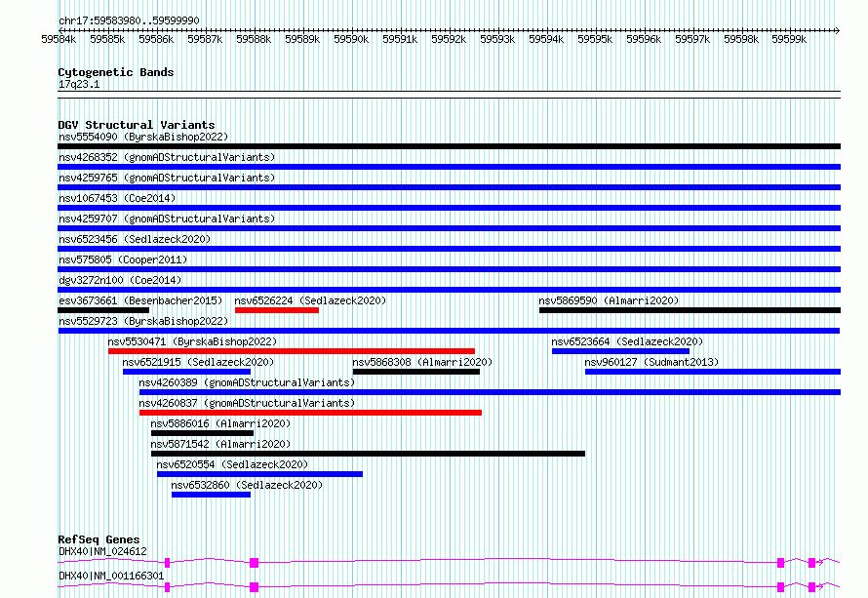Image resolution: width=868 pixels, height=598 pixels.
Task: Click the 17q23.1 cytogenetic band line
Action: tap(449, 95)
